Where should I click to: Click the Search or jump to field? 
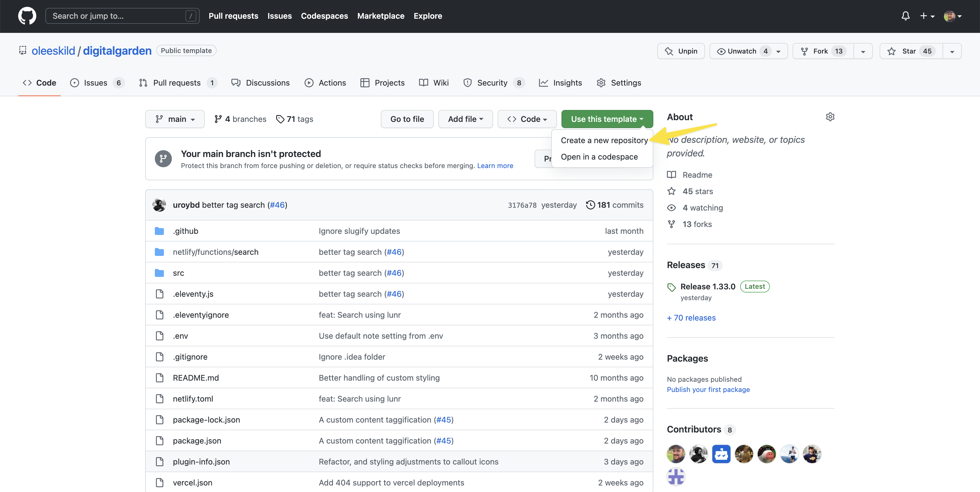[122, 16]
